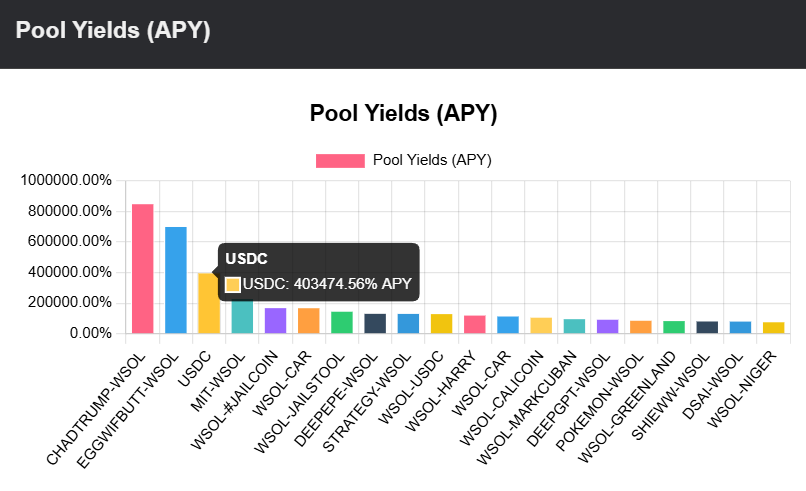
Task: Select the yellow WSOL-NIGER bar
Action: click(773, 328)
